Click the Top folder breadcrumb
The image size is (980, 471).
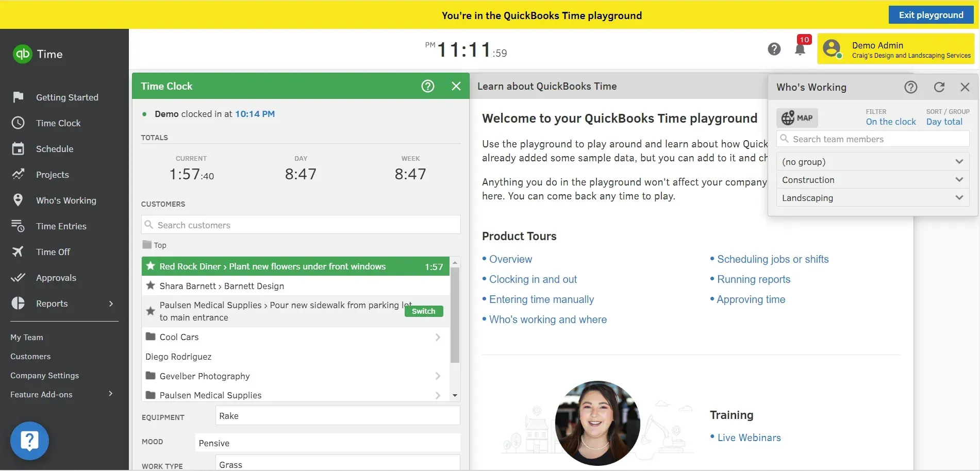tap(155, 245)
